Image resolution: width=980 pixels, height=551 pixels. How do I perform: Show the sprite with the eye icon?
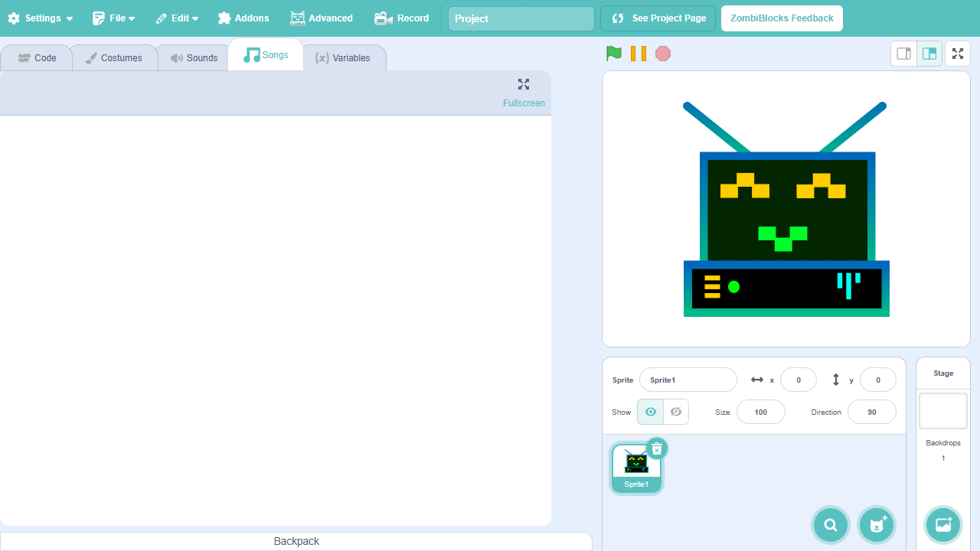point(650,412)
